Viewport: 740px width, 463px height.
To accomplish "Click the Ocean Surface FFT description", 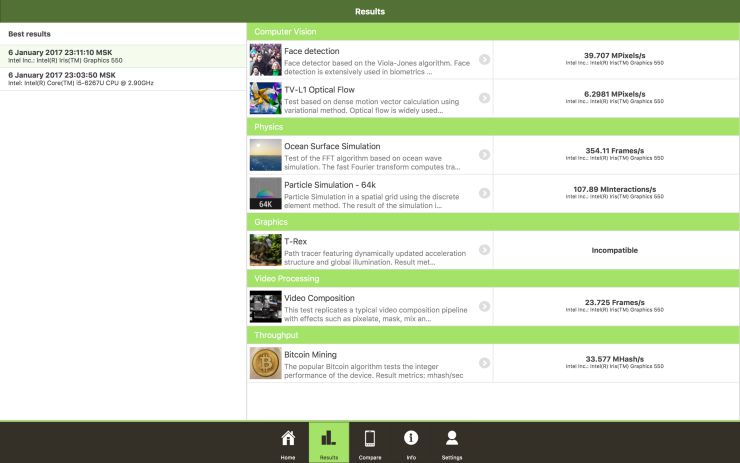I will (x=372, y=163).
